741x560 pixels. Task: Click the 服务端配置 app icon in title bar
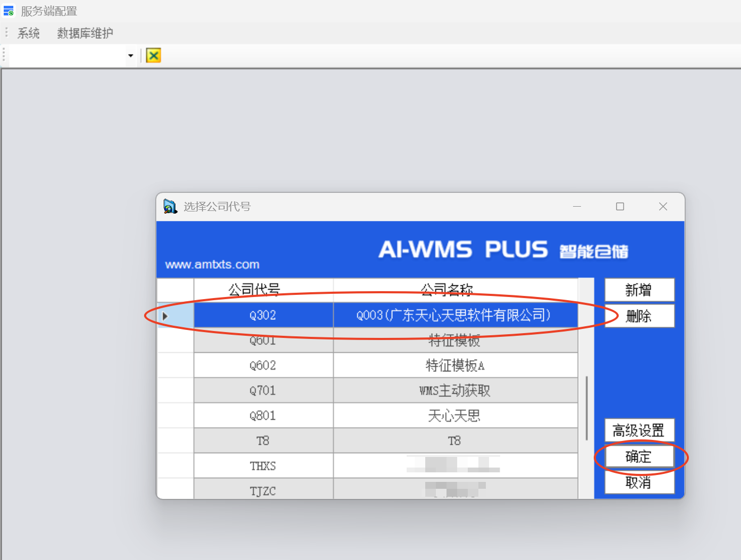(9, 11)
